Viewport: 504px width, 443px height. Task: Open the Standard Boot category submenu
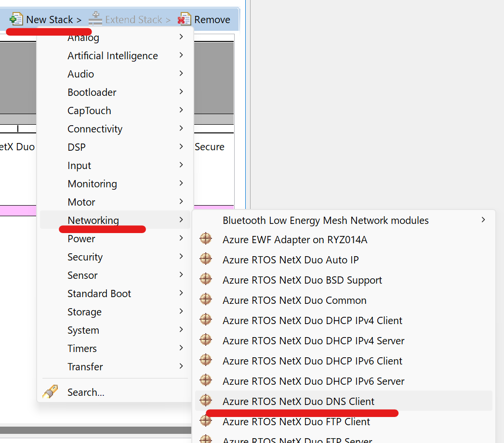115,294
